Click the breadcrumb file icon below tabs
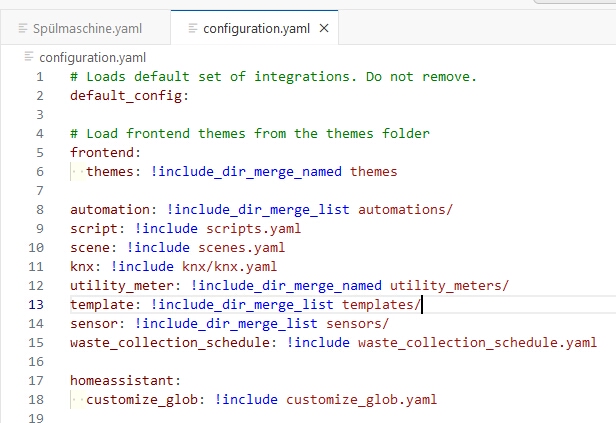 coord(29,57)
